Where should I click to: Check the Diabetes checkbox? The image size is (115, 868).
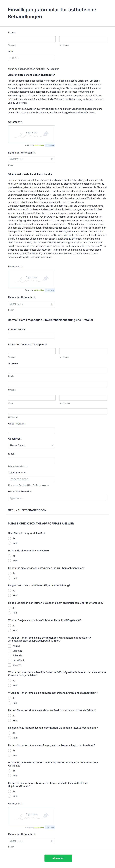(9, 651)
